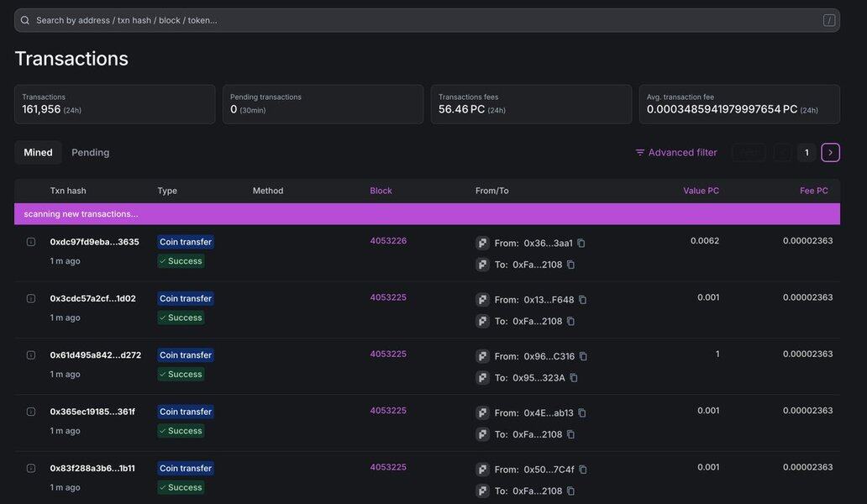The width and height of the screenshot is (867, 504).
Task: Copy the 0x4E...ab13 sender address
Action: tap(581, 413)
